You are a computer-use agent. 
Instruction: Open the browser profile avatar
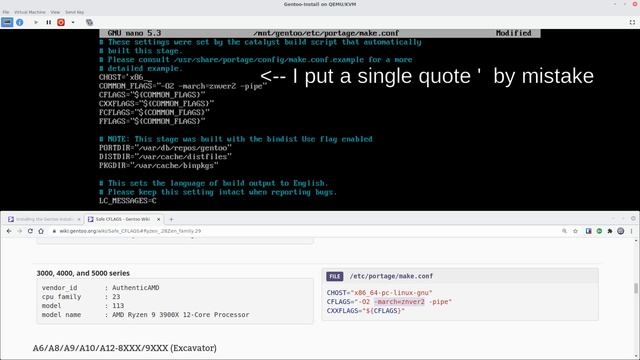(x=620, y=231)
